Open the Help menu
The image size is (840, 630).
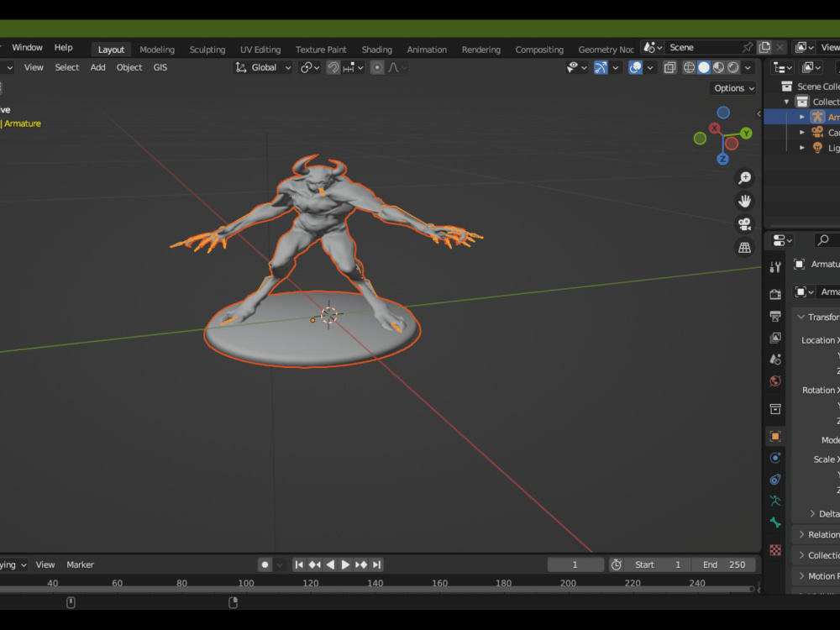(63, 47)
